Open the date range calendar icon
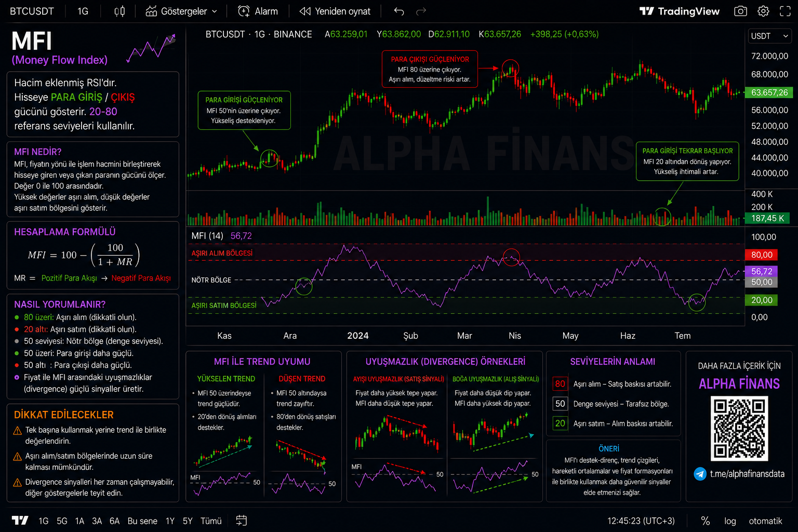The height and width of the screenshot is (532, 798). pyautogui.click(x=241, y=521)
